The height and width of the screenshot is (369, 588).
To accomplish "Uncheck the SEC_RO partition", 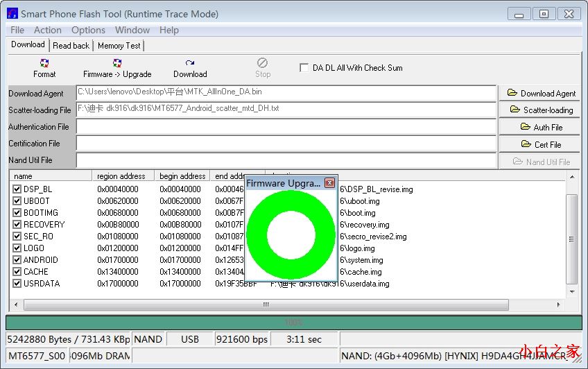I will click(17, 237).
